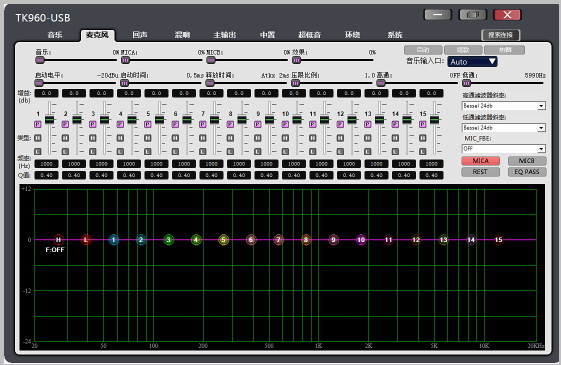Image resolution: width=561 pixels, height=365 pixels.
Task: Select green band node 3 on the EQ graph
Action: click(169, 239)
